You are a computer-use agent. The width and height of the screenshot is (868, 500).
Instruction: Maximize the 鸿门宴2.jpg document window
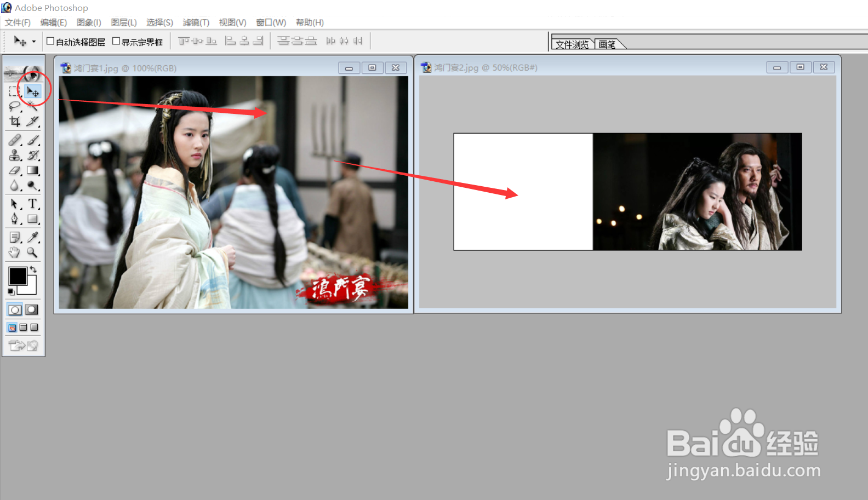[x=800, y=67]
